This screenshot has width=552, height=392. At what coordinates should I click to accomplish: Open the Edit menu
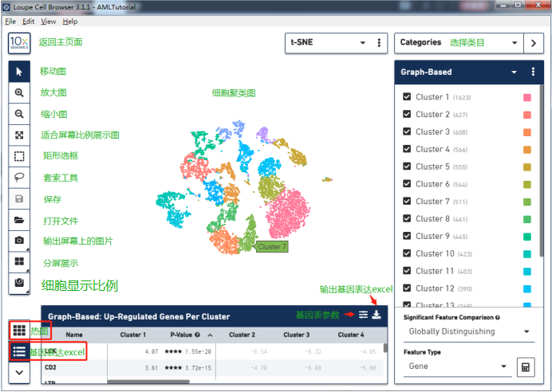[28, 22]
